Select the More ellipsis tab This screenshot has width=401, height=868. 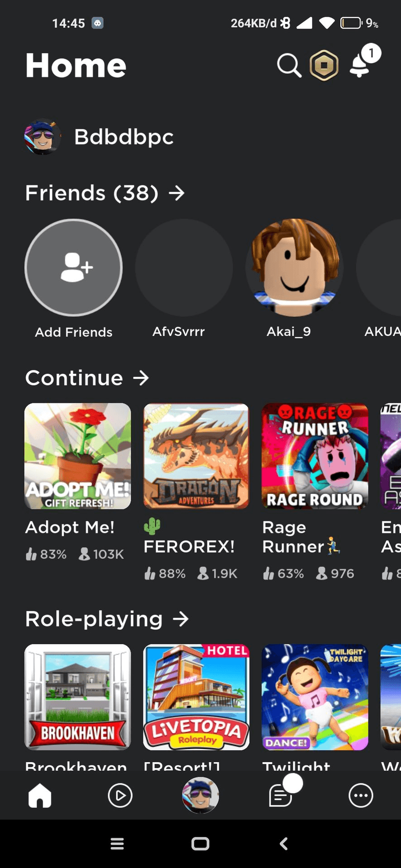pos(361,795)
